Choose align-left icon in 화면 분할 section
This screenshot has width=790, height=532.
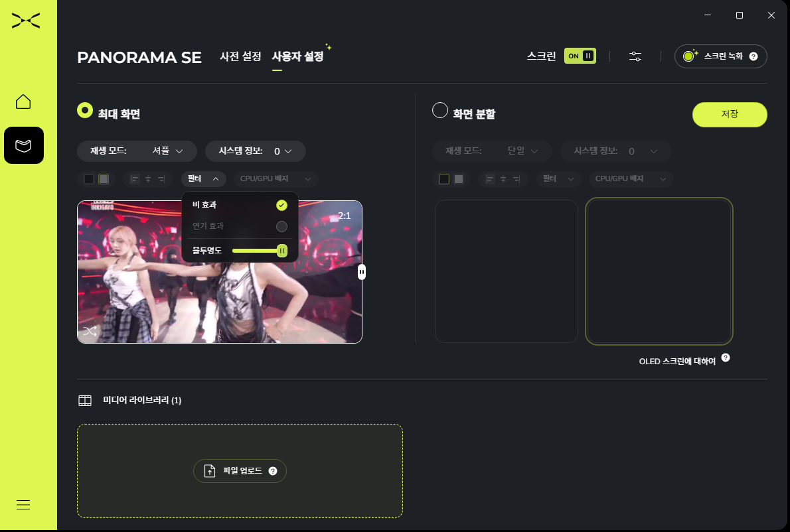(x=490, y=179)
